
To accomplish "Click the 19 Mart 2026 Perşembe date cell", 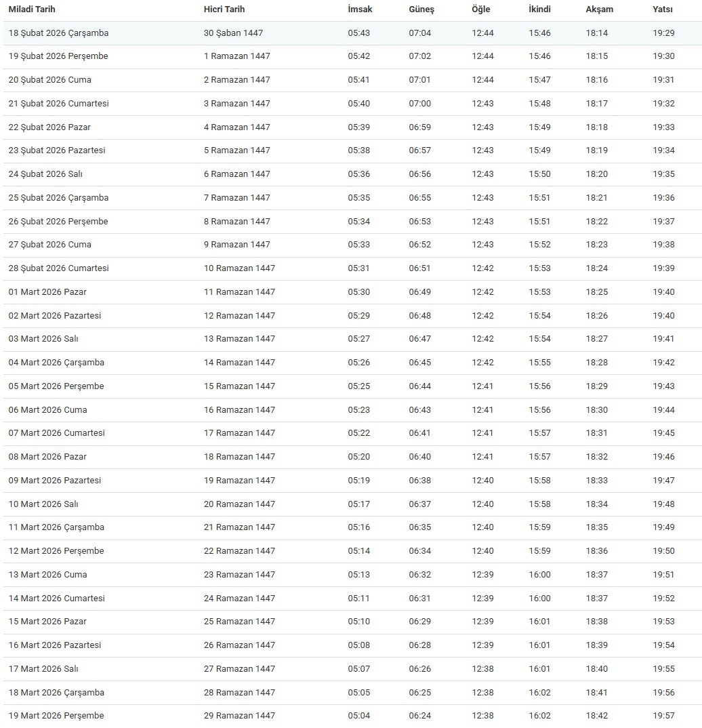I will click(56, 716).
